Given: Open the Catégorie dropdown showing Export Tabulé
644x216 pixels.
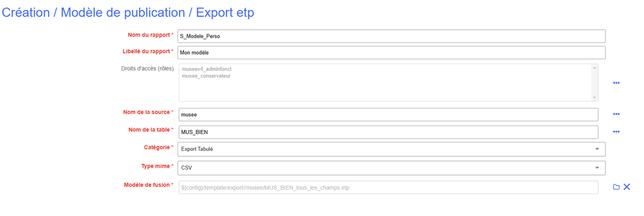Looking at the screenshot, I should point(391,149).
